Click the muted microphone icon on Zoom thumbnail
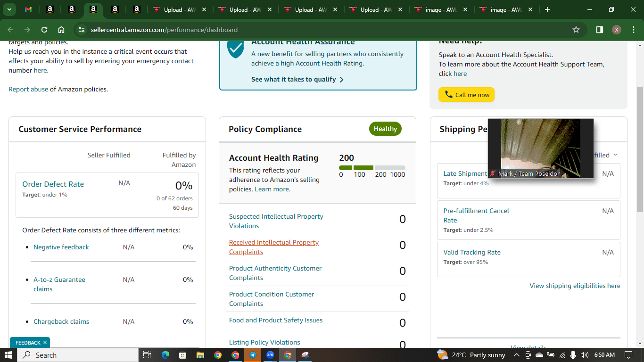Image resolution: width=644 pixels, height=362 pixels. (493, 173)
